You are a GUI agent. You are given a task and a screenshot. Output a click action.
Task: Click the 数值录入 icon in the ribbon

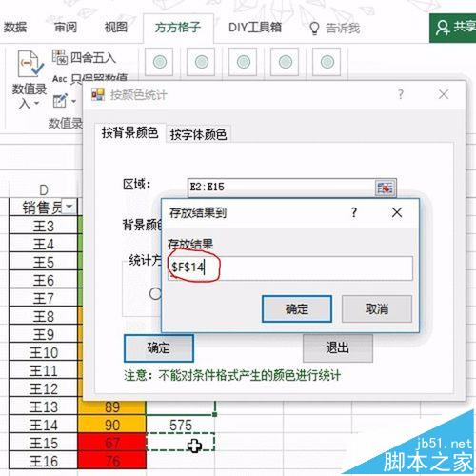30,64
